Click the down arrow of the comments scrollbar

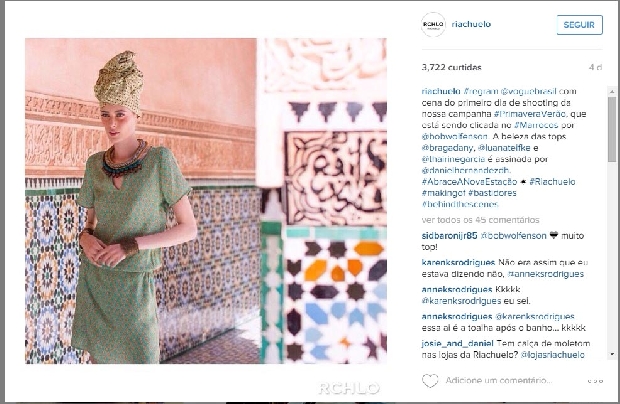click(x=612, y=354)
